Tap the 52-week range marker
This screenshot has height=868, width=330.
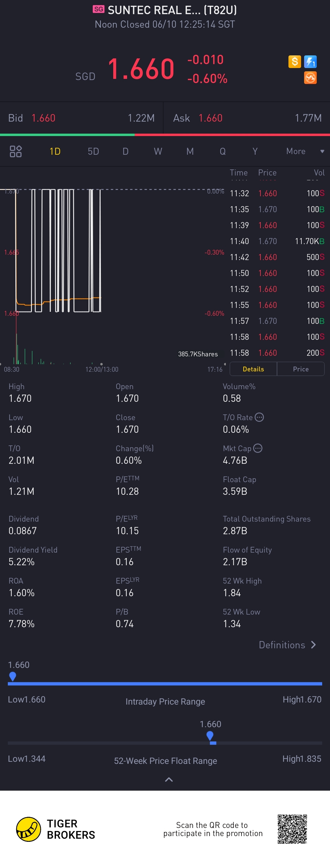[x=210, y=736]
